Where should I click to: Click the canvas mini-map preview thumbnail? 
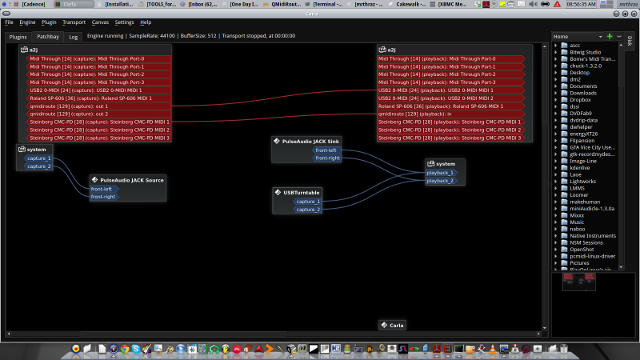[579, 282]
